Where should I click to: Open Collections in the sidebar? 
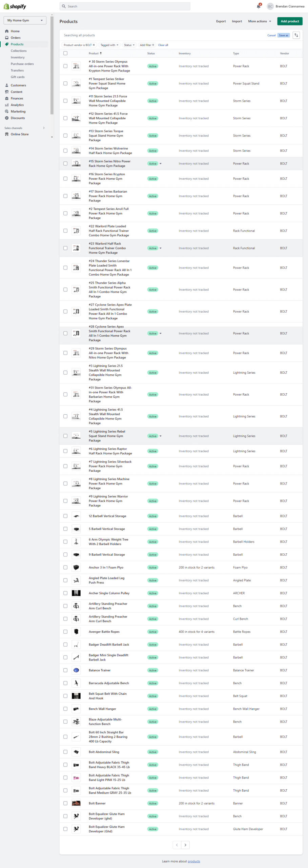pos(19,51)
